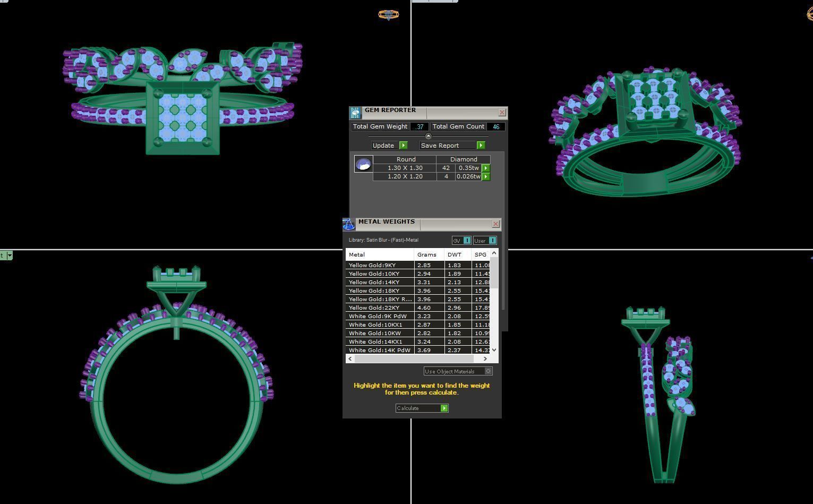This screenshot has height=504, width=813.
Task: Click the 4.60 grams cell for 22KY
Action: [429, 308]
